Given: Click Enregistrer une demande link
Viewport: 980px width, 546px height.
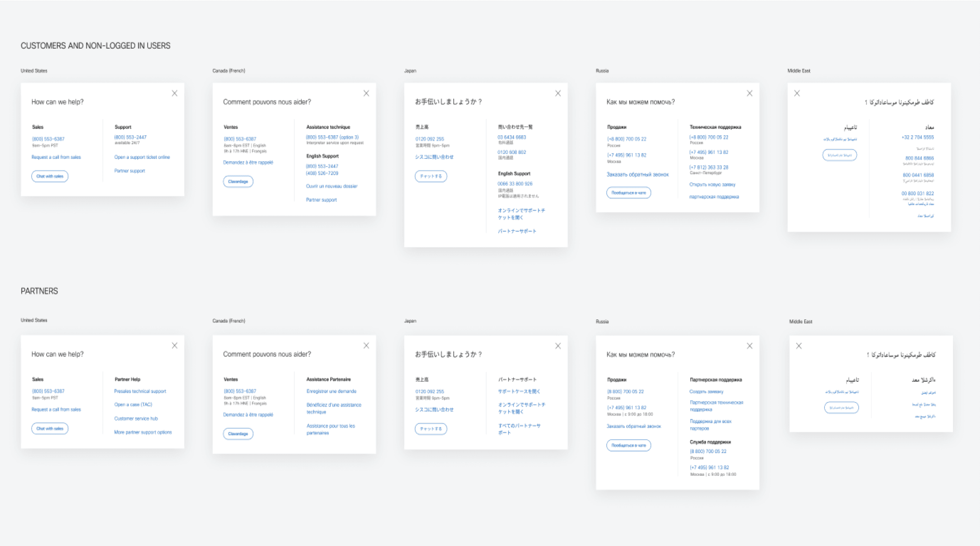Looking at the screenshot, I should point(331,391).
